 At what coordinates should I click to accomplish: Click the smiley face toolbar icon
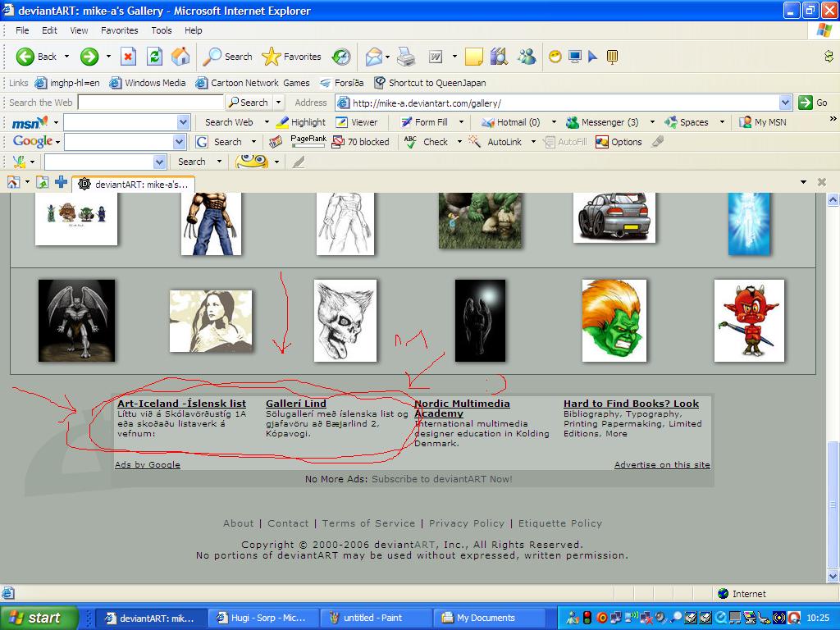tap(555, 57)
